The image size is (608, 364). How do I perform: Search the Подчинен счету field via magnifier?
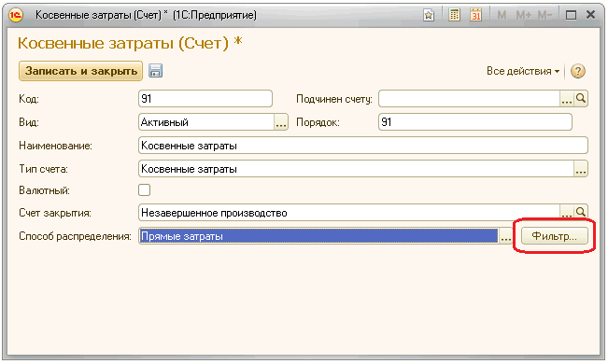click(x=581, y=99)
